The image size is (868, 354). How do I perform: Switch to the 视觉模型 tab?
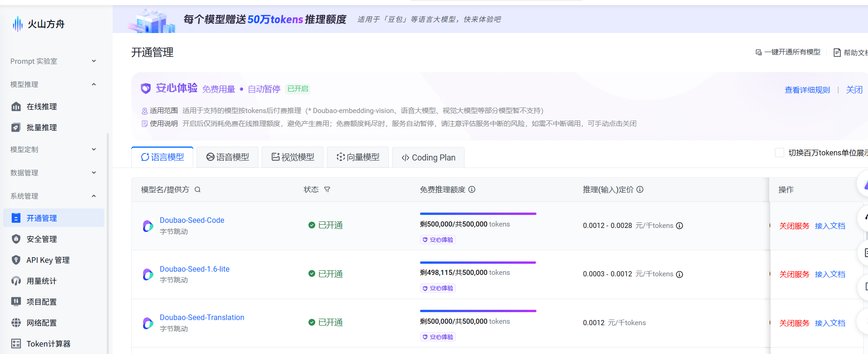(x=293, y=157)
